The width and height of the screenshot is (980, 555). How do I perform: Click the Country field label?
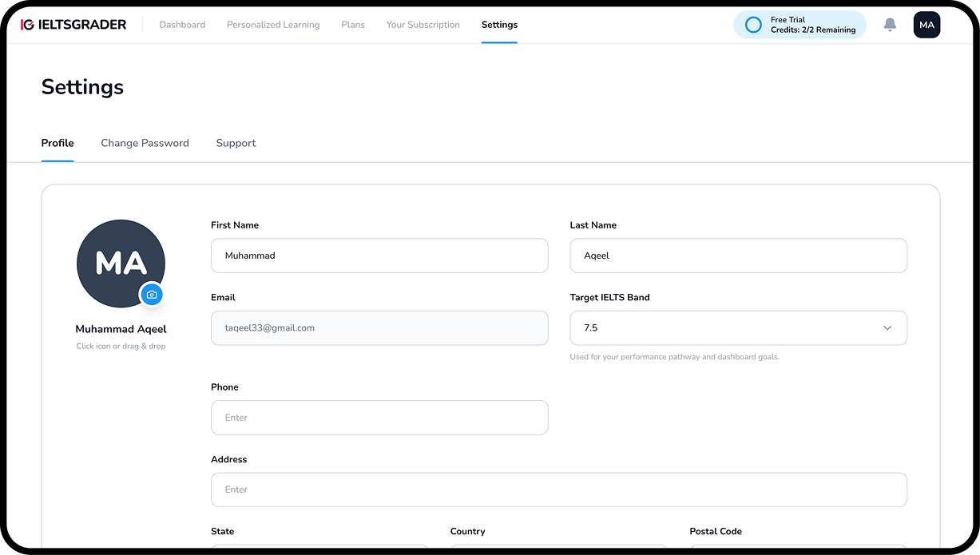coord(468,531)
